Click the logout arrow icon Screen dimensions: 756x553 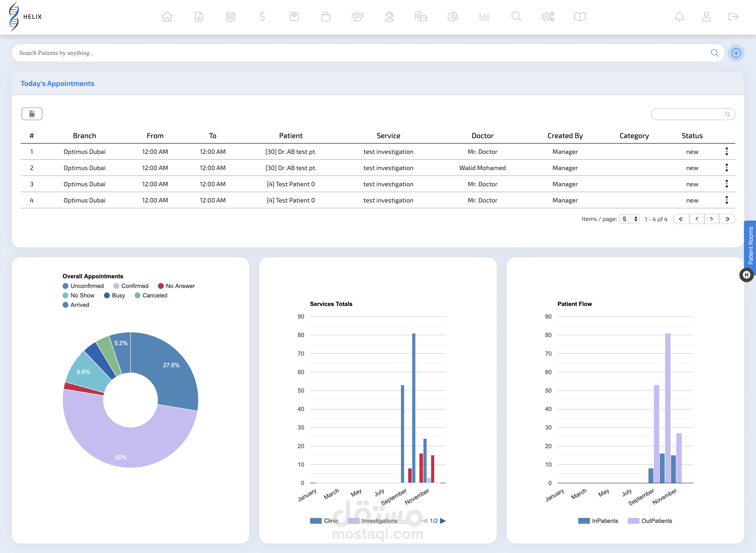pos(733,16)
